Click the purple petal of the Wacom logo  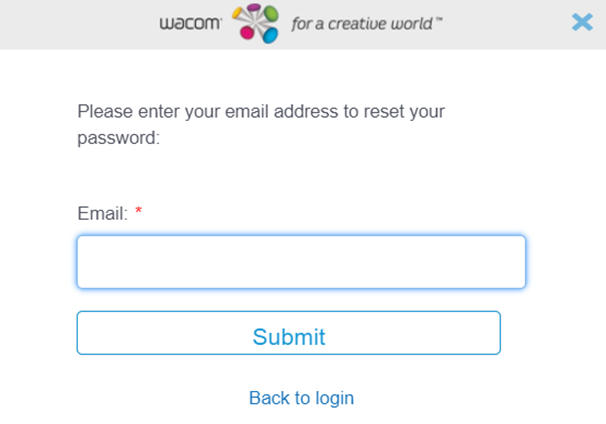point(254,7)
